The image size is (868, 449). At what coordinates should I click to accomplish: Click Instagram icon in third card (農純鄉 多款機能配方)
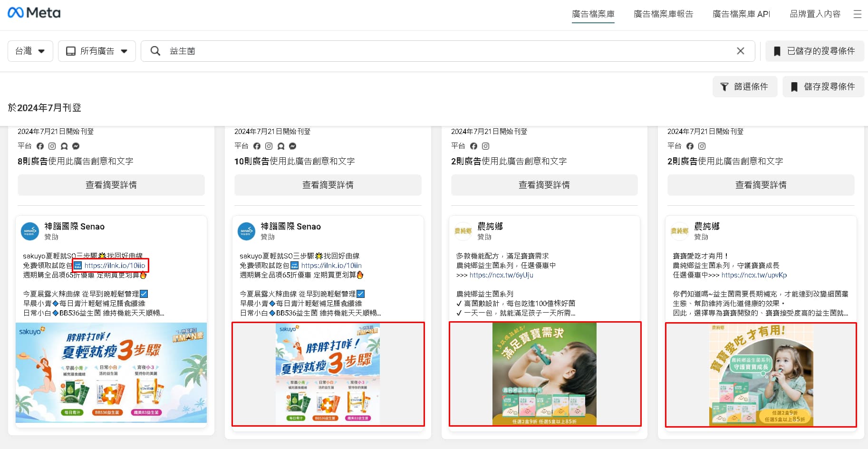coord(485,146)
